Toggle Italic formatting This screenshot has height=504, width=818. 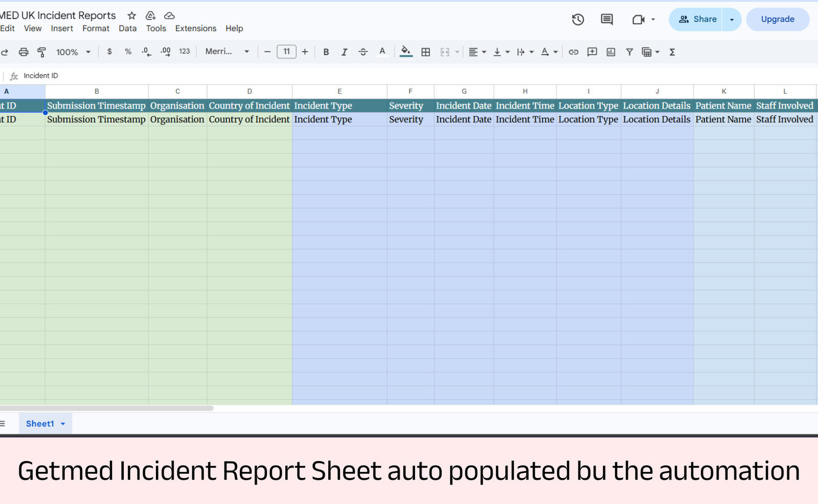tap(344, 52)
